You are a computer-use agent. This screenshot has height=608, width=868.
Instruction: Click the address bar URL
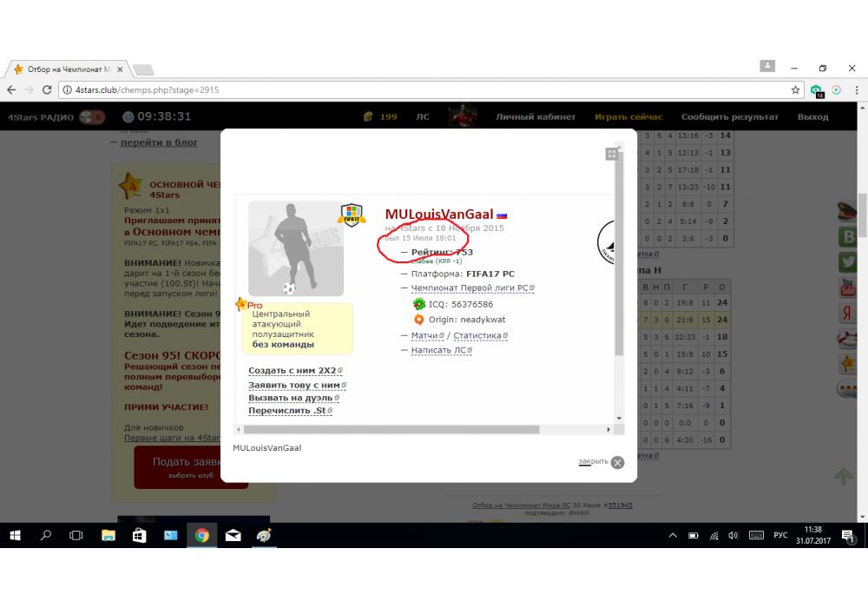pyautogui.click(x=147, y=89)
